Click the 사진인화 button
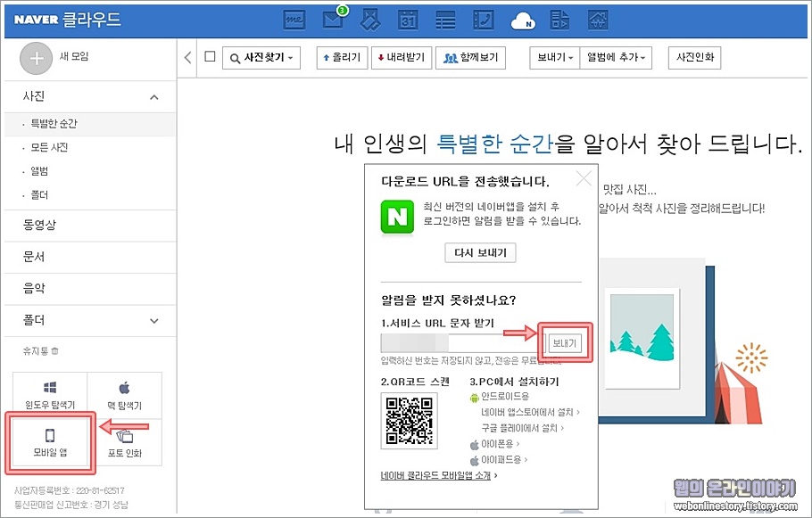 click(x=694, y=57)
